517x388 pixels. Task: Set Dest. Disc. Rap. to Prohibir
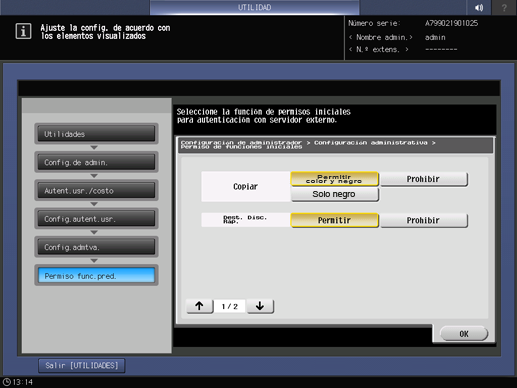click(x=424, y=220)
